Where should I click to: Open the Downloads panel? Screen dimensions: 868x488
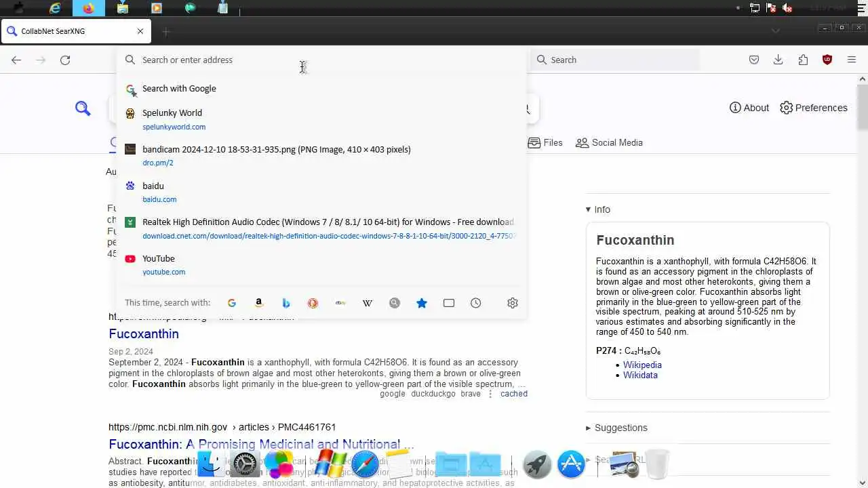pos(778,60)
